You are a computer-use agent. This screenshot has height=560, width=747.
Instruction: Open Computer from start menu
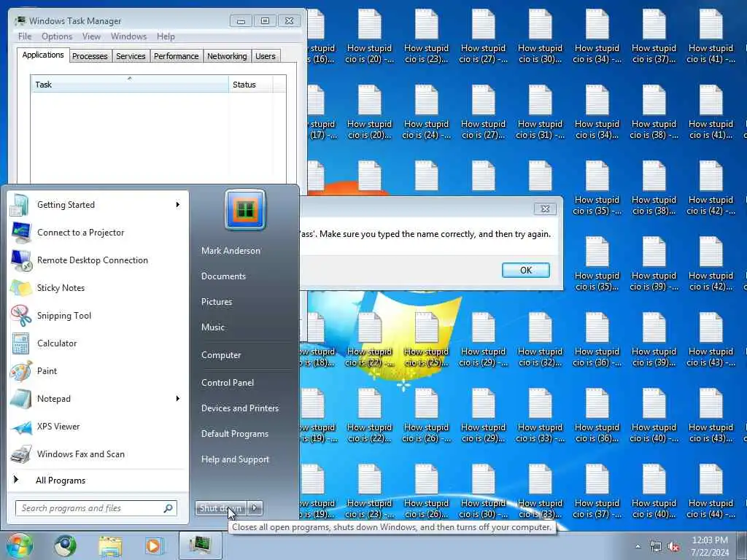(221, 355)
